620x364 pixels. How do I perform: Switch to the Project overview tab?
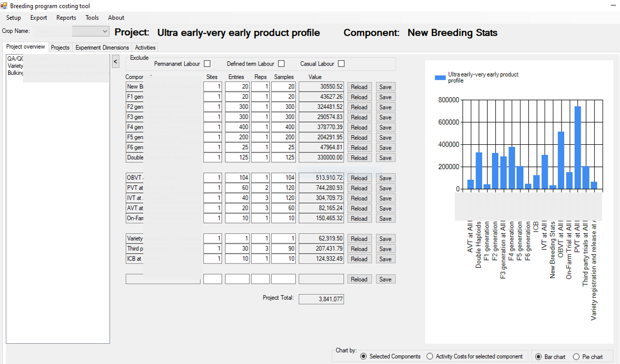point(26,46)
